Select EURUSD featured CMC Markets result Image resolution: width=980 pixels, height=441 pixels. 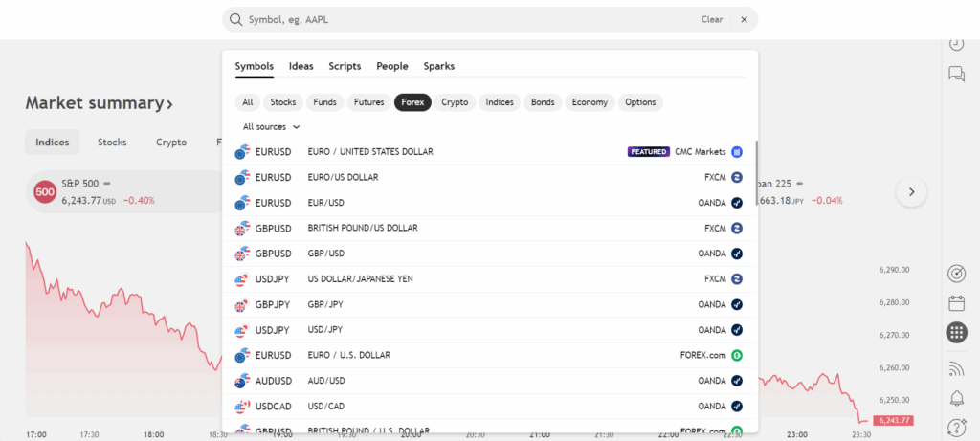(x=489, y=152)
